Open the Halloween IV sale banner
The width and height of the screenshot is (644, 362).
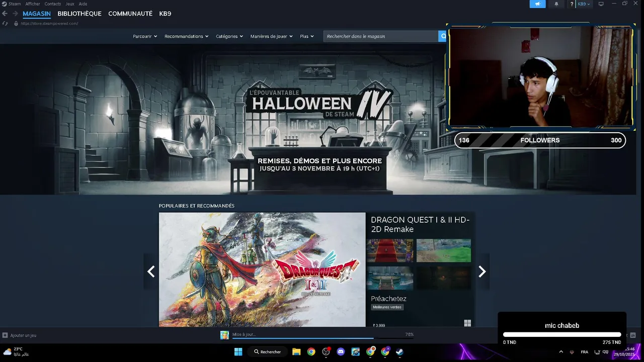coord(318,119)
